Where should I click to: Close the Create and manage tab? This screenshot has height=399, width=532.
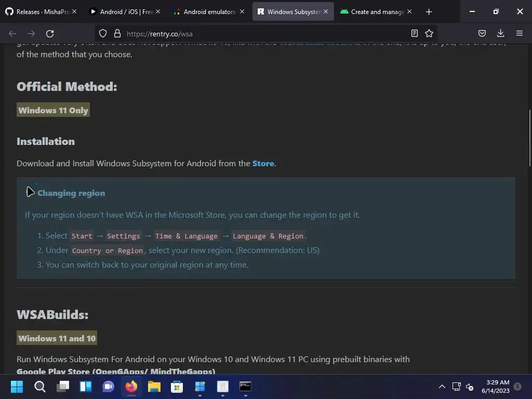pyautogui.click(x=409, y=11)
